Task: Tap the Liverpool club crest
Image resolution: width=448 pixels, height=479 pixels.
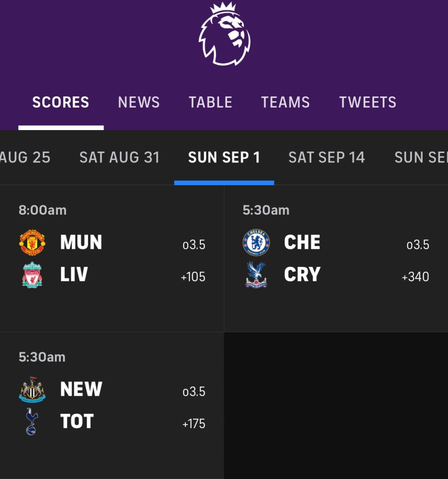Action: 32,275
